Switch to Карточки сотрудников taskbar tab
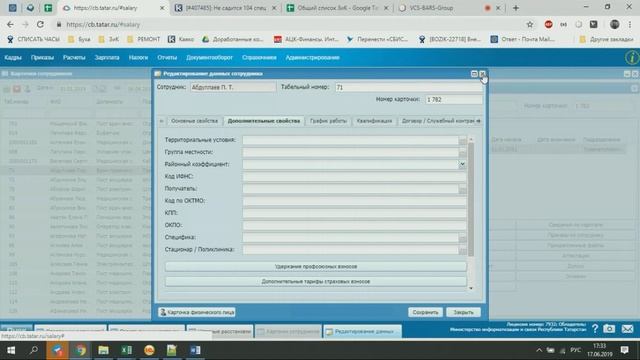The image size is (640, 360). (x=288, y=331)
